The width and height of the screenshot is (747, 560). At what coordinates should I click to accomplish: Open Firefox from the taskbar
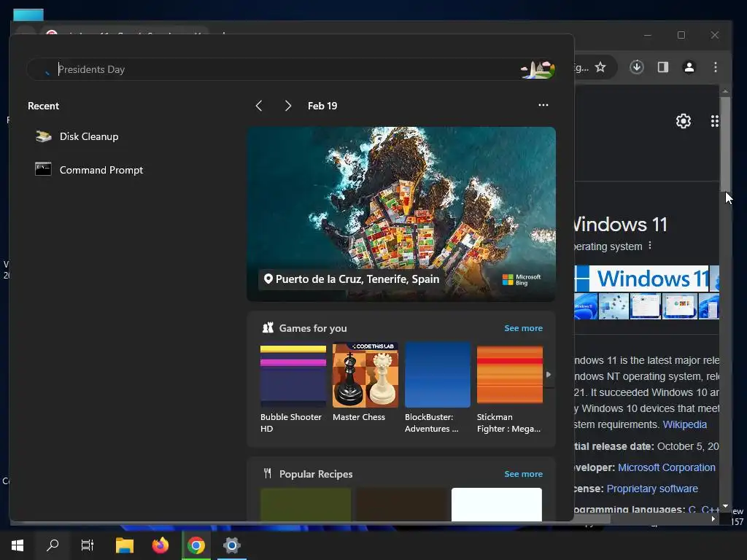160,545
